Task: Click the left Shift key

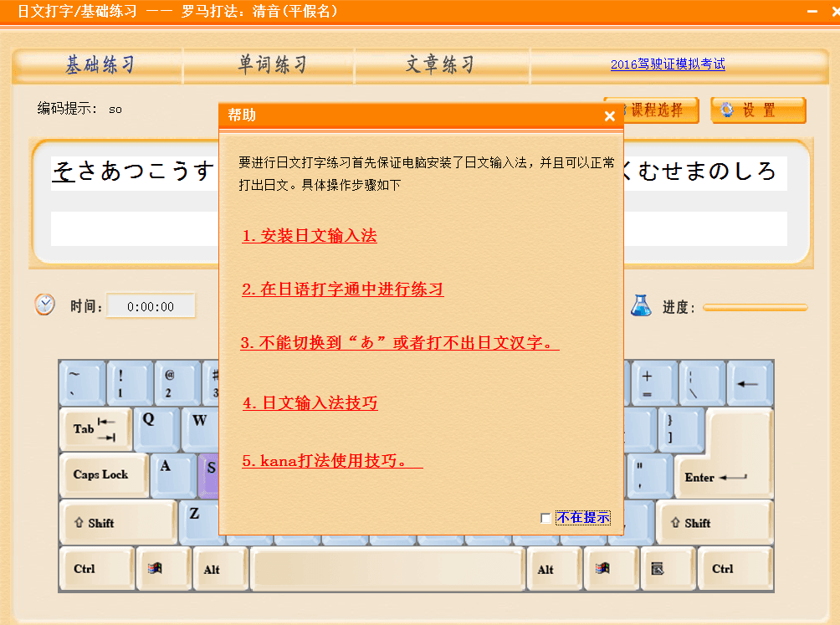Action: click(118, 522)
